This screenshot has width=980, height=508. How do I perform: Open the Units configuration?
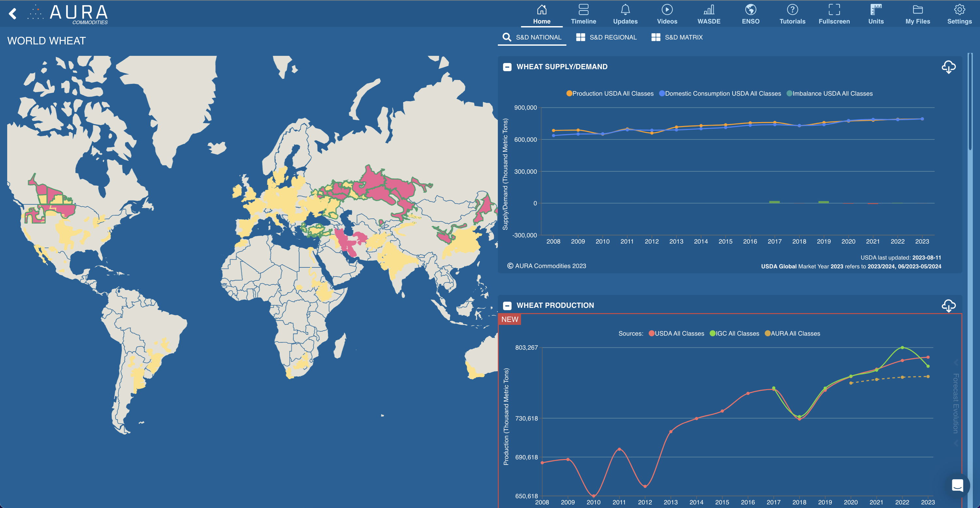876,14
